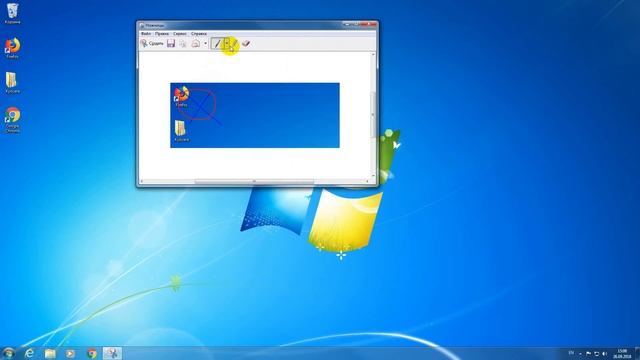Click the captured snip image in the canvas

point(255,115)
